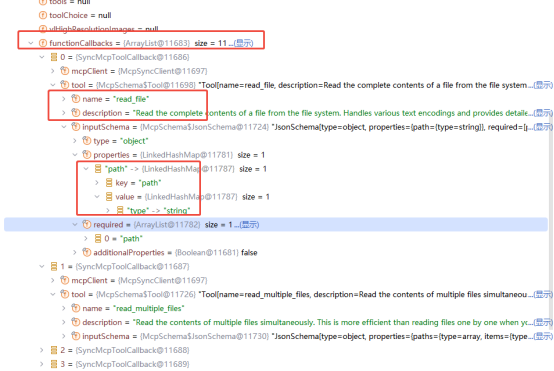Click field icon of toolChoice
Viewport: 554px width, 371px height.
pos(42,15)
